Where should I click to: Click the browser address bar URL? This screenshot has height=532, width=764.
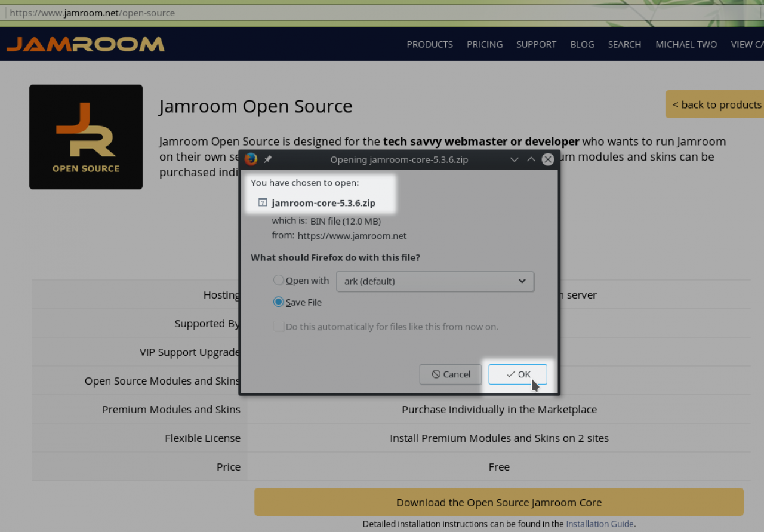click(x=93, y=13)
